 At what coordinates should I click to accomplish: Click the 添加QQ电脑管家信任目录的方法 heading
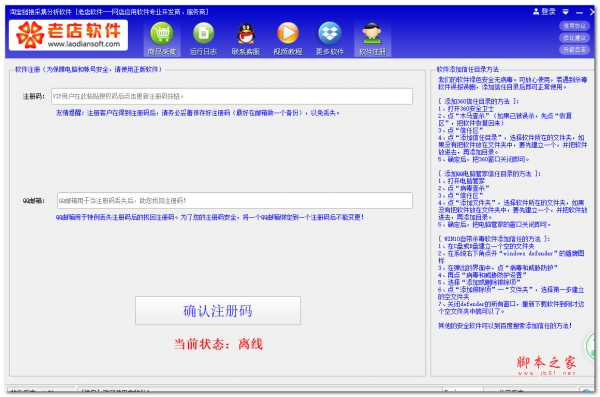pos(489,174)
